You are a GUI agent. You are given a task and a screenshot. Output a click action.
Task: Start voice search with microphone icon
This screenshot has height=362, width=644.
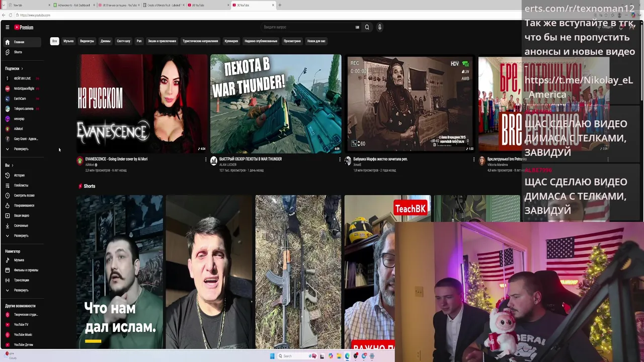[380, 27]
